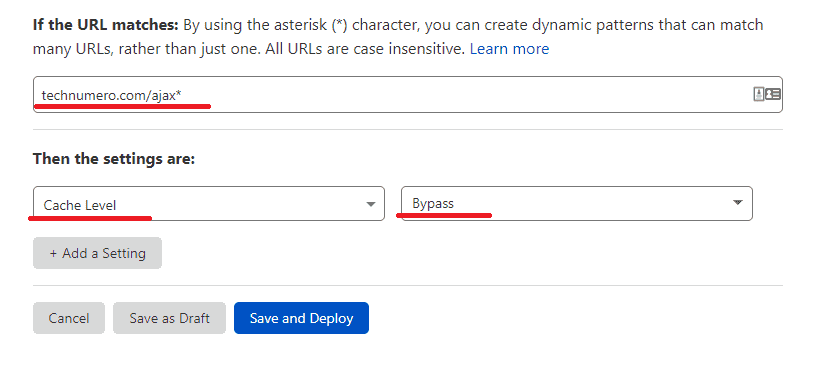The height and width of the screenshot is (371, 816).
Task: Click the technumero.com/ajax* text
Action: [x=111, y=95]
